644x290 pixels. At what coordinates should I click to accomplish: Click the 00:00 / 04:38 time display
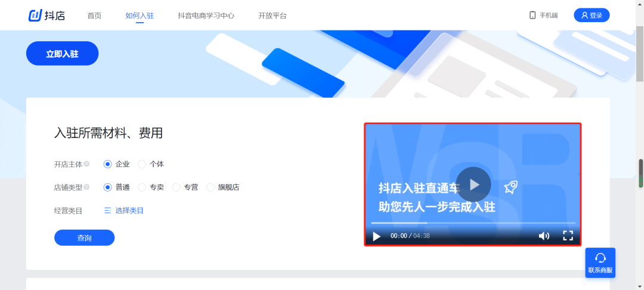tap(410, 236)
